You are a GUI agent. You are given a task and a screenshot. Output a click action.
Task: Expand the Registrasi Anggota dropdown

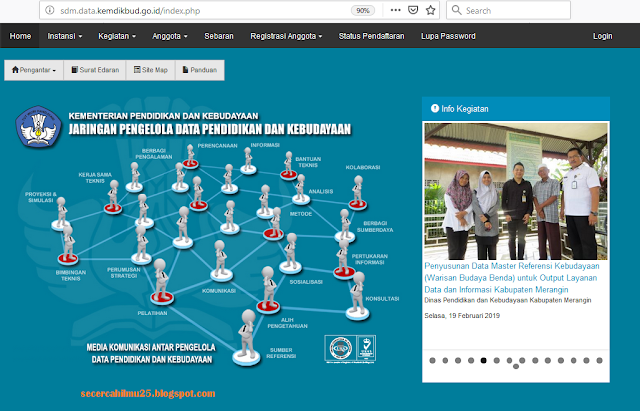[286, 36]
